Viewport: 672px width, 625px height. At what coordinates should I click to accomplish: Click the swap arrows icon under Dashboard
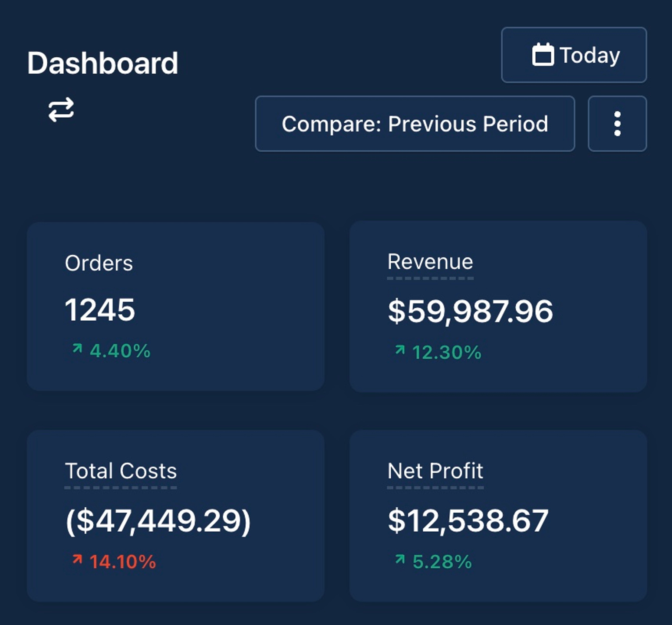click(x=61, y=110)
